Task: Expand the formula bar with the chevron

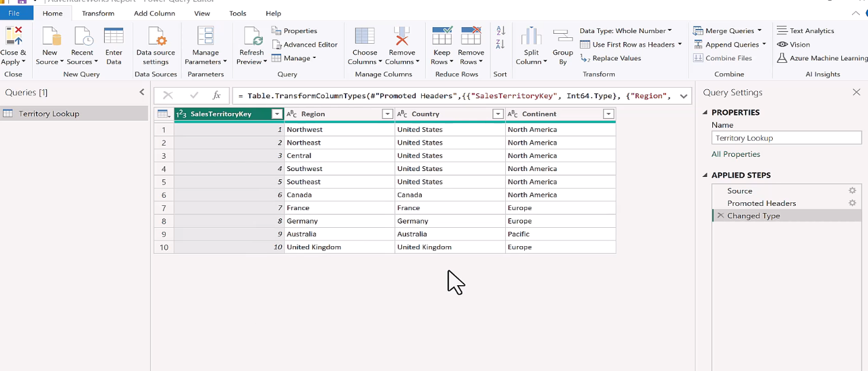Action: click(x=684, y=96)
